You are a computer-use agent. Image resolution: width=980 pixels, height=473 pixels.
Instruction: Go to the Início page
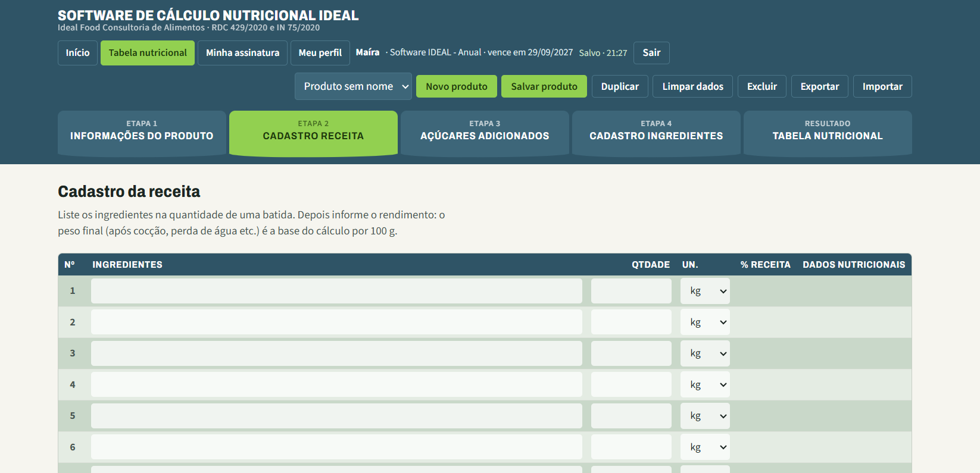click(x=77, y=53)
